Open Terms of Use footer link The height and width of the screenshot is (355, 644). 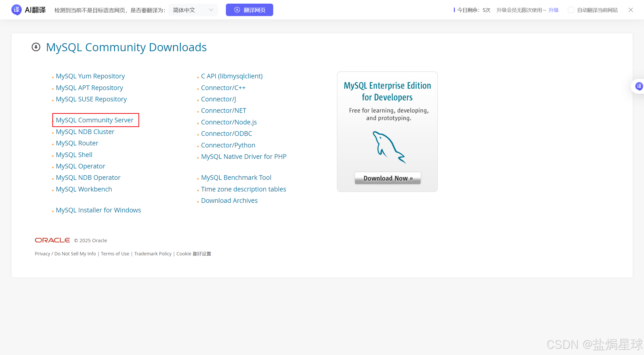[x=115, y=254]
